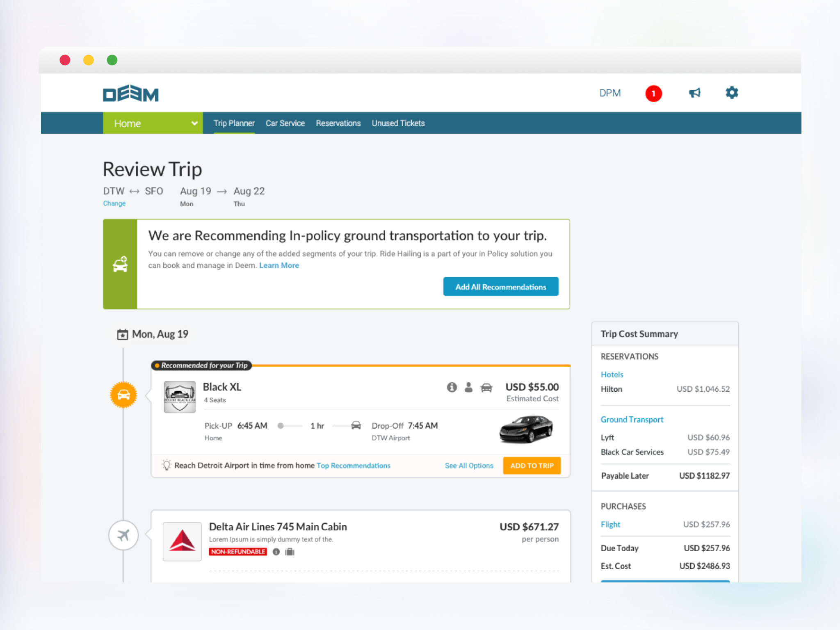Click the 'Lyft' cost row

pos(665,437)
